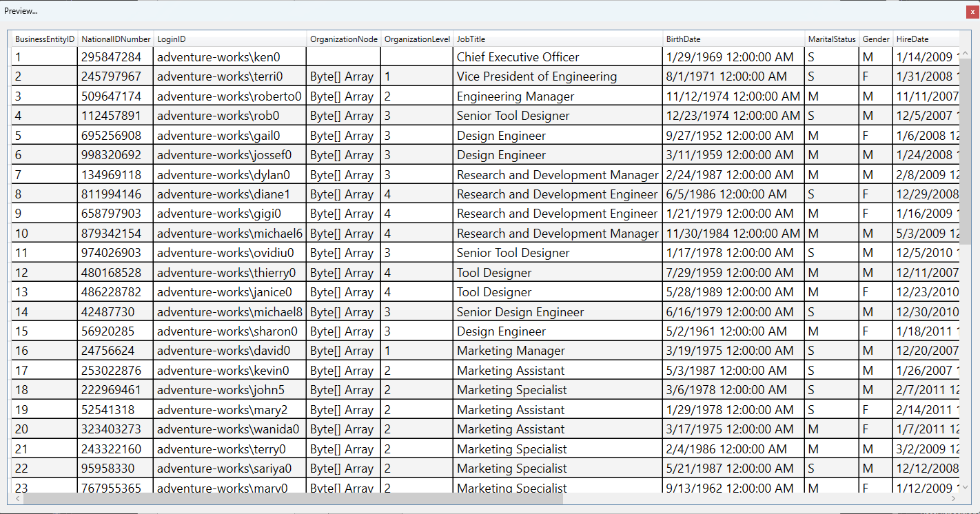
Task: Click the BusinessEntityID column header
Action: 45,39
